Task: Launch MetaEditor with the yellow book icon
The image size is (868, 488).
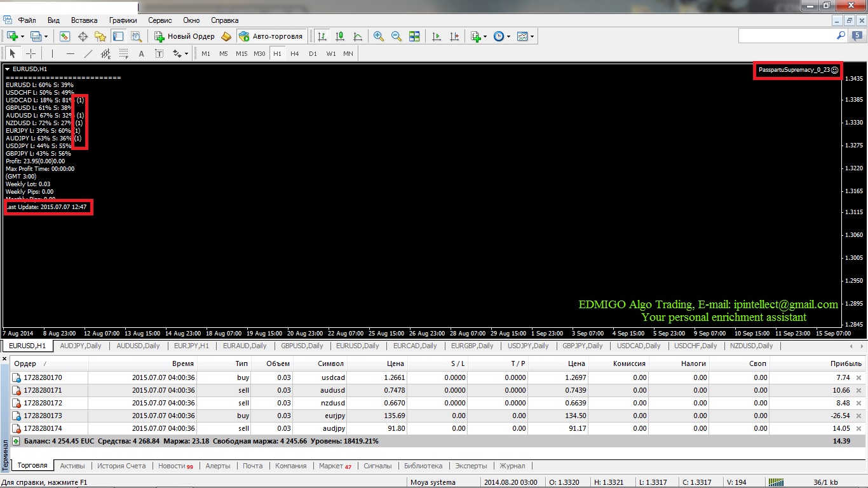Action: [226, 36]
